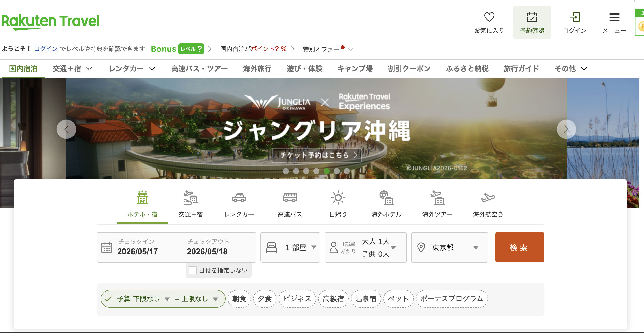Image resolution: width=644 pixels, height=333 pixels.
Task: Click the ジャングリア沖縄 banner image
Action: (316, 129)
